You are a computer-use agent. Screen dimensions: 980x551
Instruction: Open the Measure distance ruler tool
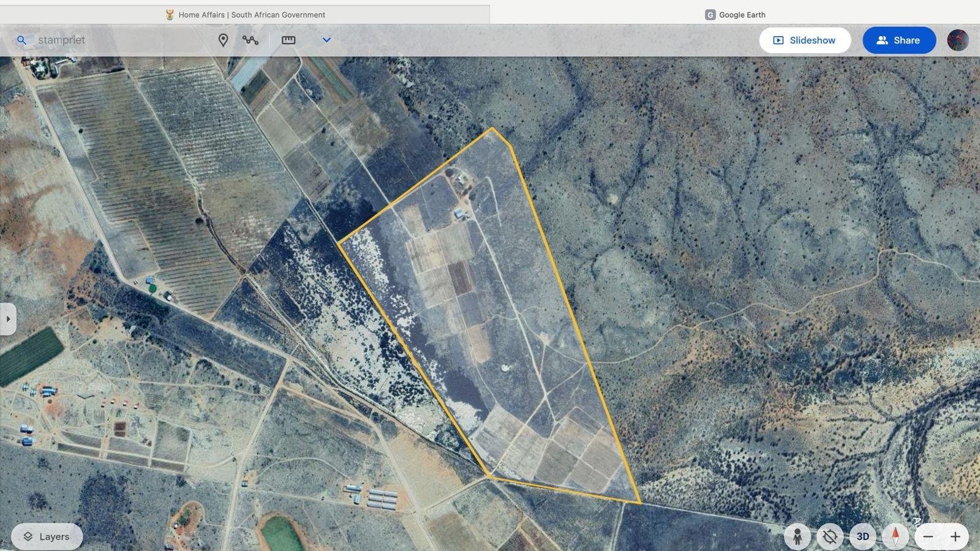pyautogui.click(x=288, y=40)
